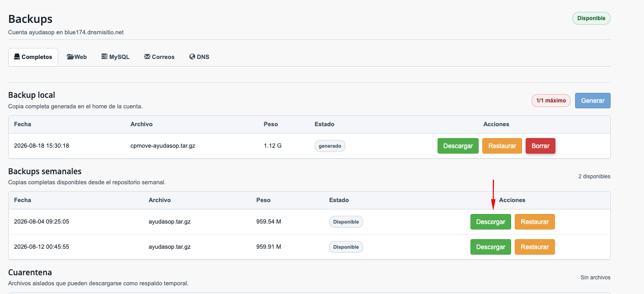This screenshot has height=294, width=644.
Task: Delete the local backup with Borrar
Action: 540,146
